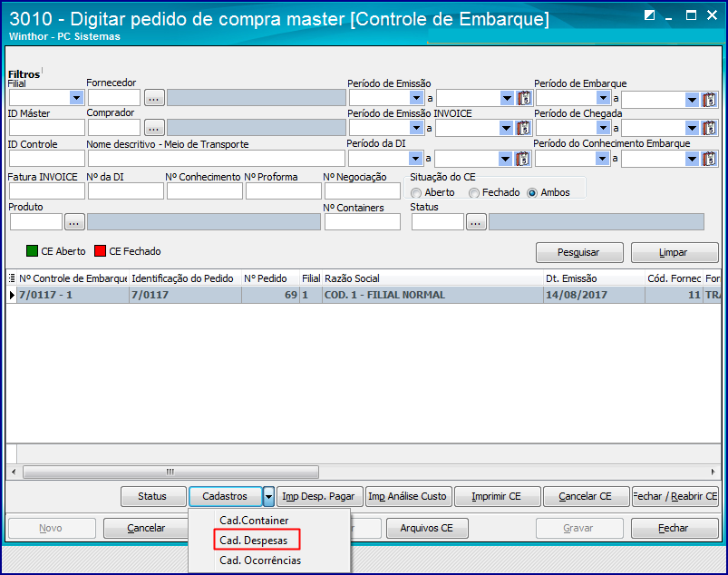
Task: Select cell 'COD. 1 - FILIAL NORMAL'
Action: (x=432, y=295)
